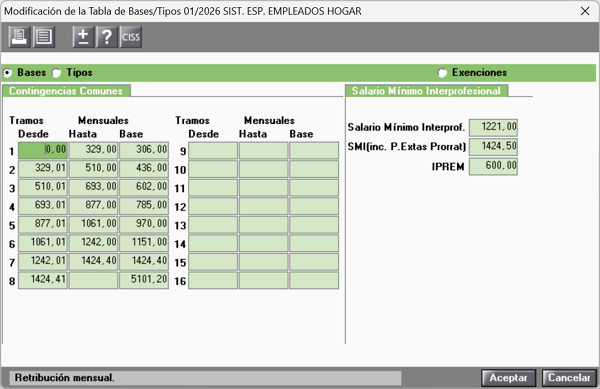600x389 pixels.
Task: Select the Bases radio button
Action: pyautogui.click(x=7, y=73)
